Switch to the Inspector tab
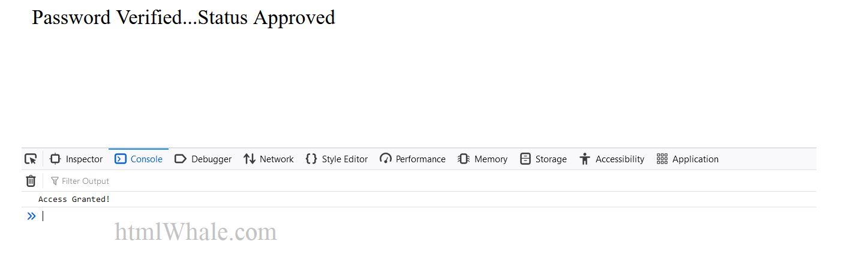Viewport: 868px width, 253px height. click(76, 159)
